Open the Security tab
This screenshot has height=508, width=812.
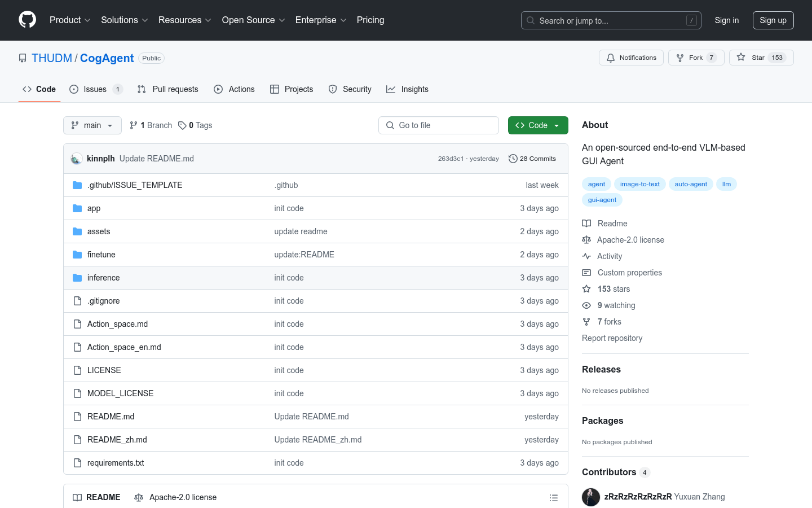pos(350,89)
